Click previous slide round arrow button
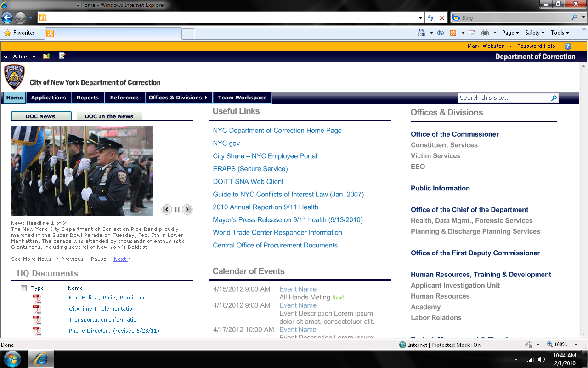588x368 pixels. pos(167,209)
